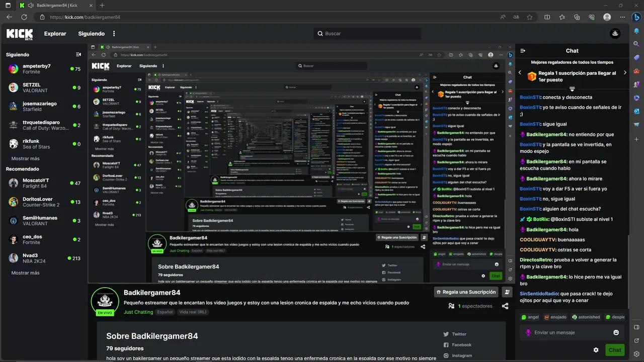Open the Instagram social link

click(458, 356)
